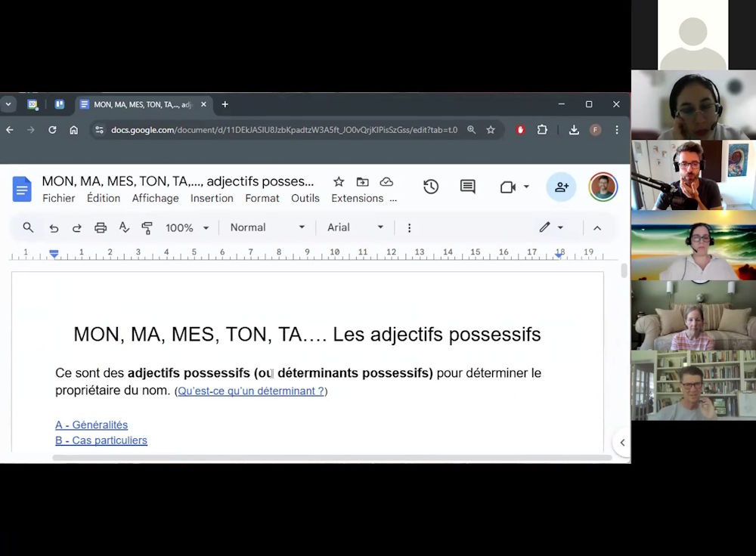Click the left indent marker on the ruler
Screen dimensions: 756x556
click(54, 254)
